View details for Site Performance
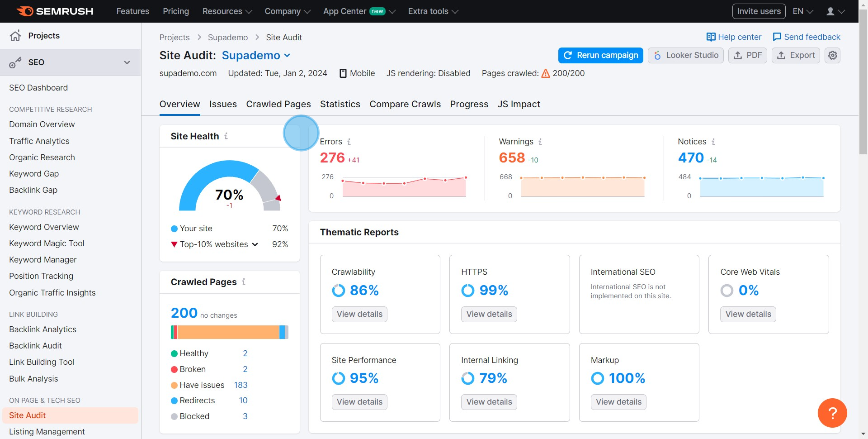Screen dimensions: 868x439 coord(359,402)
